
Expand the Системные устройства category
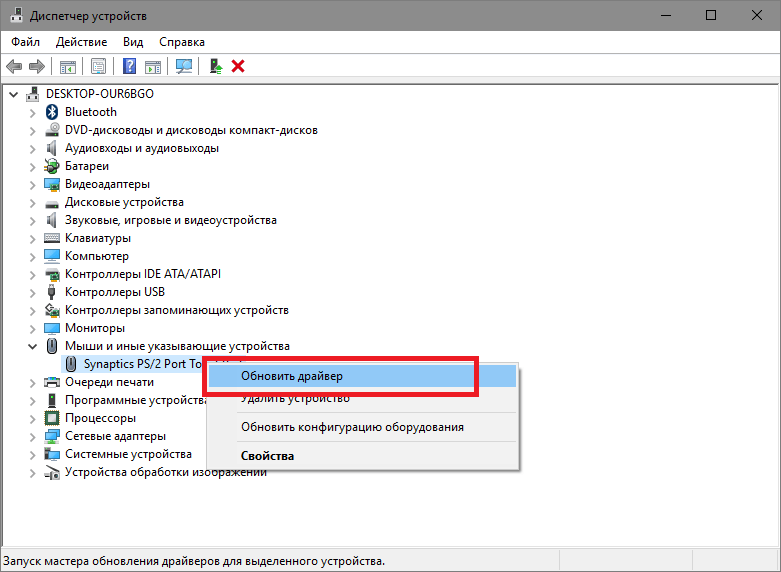[33, 454]
